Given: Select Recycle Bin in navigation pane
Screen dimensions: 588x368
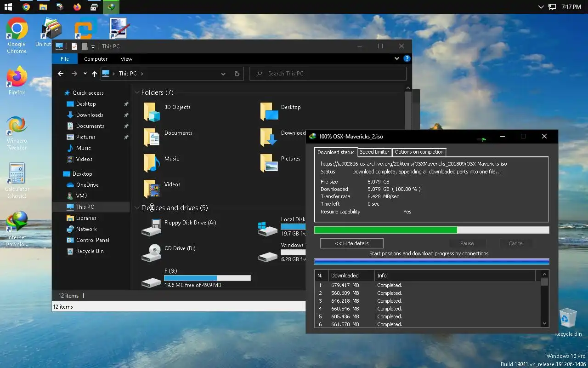Looking at the screenshot, I should (x=90, y=251).
